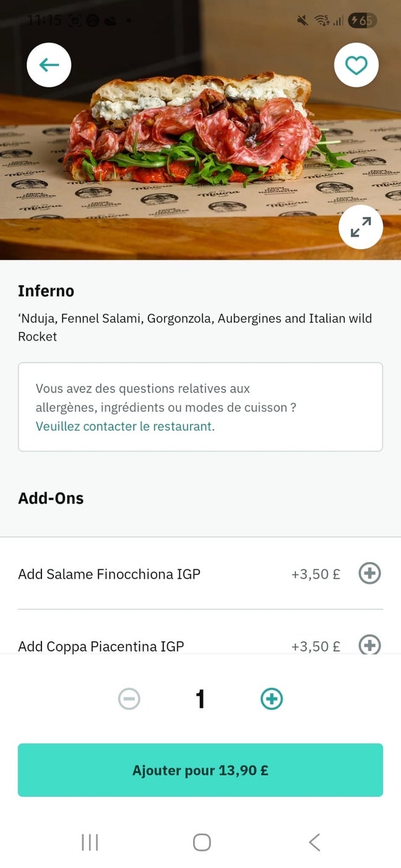Add Coppa Piacentina IGP with plus icon
401x868 pixels.
(369, 645)
